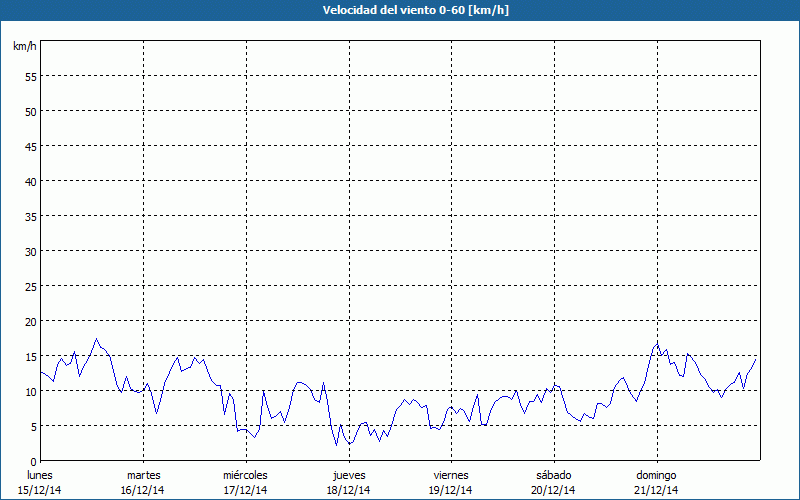Click the 25 tick label on the y-axis
Screen dimensions: 800x500
coord(30,286)
